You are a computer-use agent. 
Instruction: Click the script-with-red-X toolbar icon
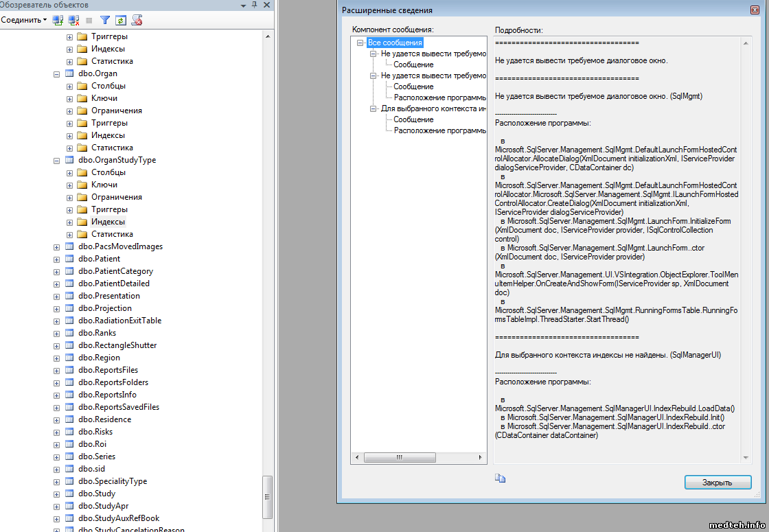[137, 20]
